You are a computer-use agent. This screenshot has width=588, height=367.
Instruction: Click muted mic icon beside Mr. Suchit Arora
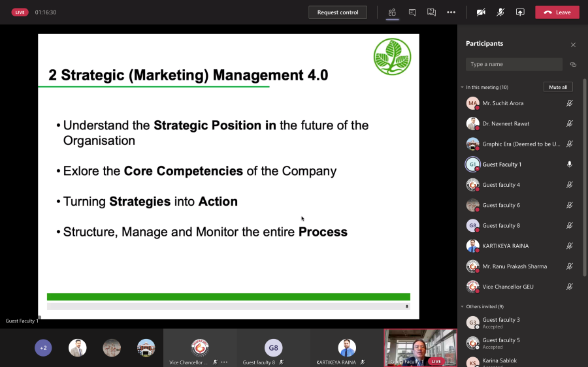[570, 103]
